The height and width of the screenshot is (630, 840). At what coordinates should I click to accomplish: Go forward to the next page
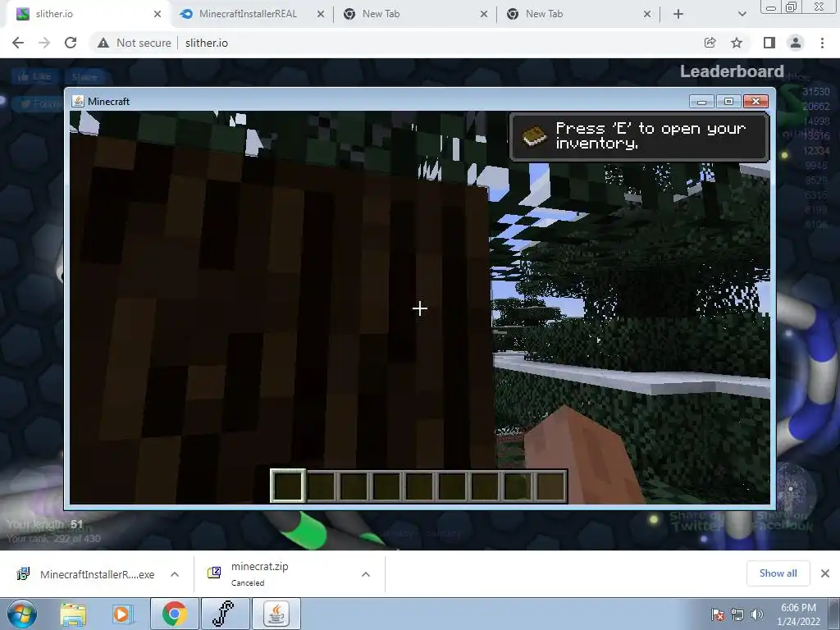[x=44, y=43]
